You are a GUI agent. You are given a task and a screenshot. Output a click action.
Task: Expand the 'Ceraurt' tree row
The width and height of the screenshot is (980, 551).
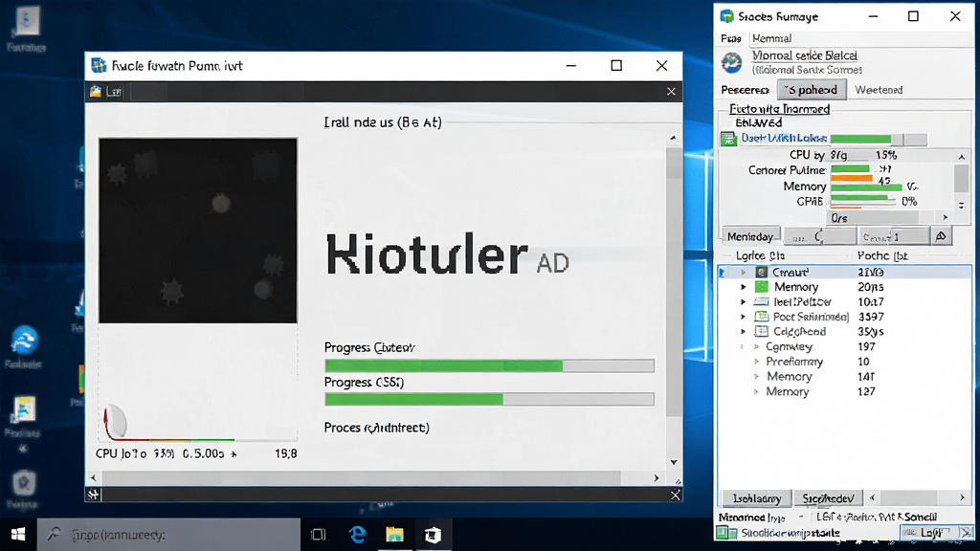tap(744, 273)
